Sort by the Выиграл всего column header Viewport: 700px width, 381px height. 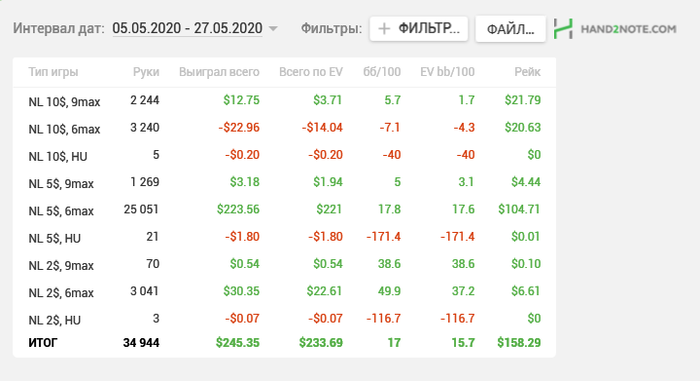(x=219, y=72)
